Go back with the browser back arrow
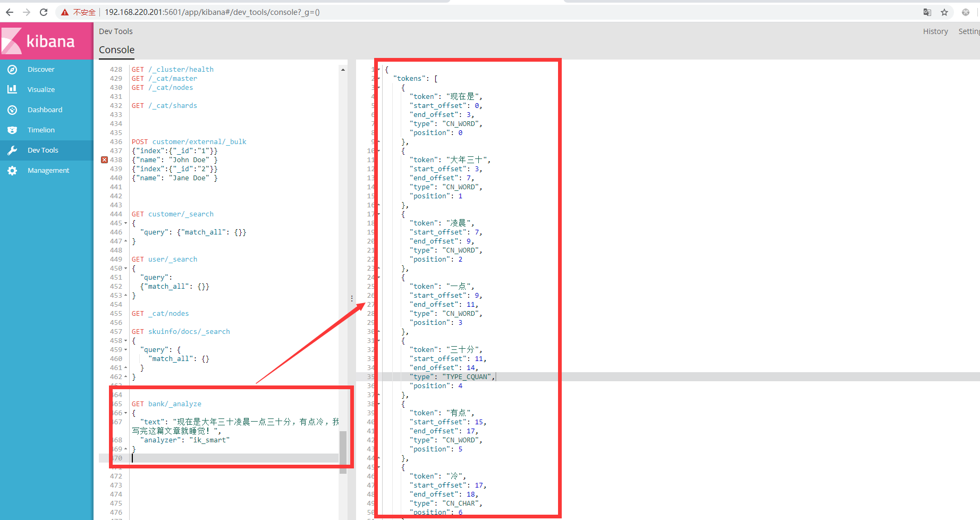The width and height of the screenshot is (980, 520). tap(10, 12)
